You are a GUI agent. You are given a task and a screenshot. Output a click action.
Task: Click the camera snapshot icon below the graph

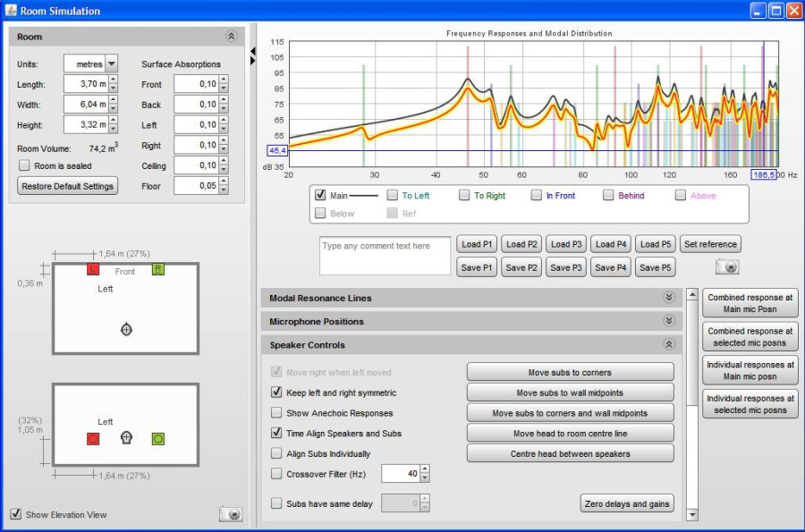pos(727,266)
